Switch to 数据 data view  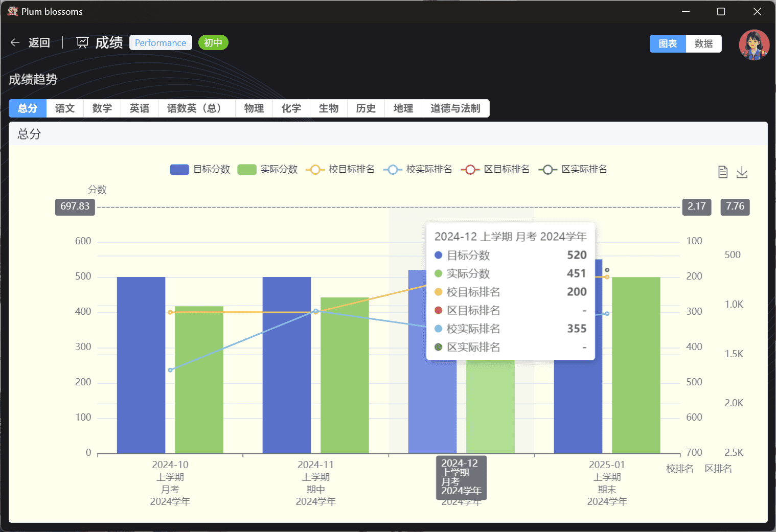pos(703,44)
